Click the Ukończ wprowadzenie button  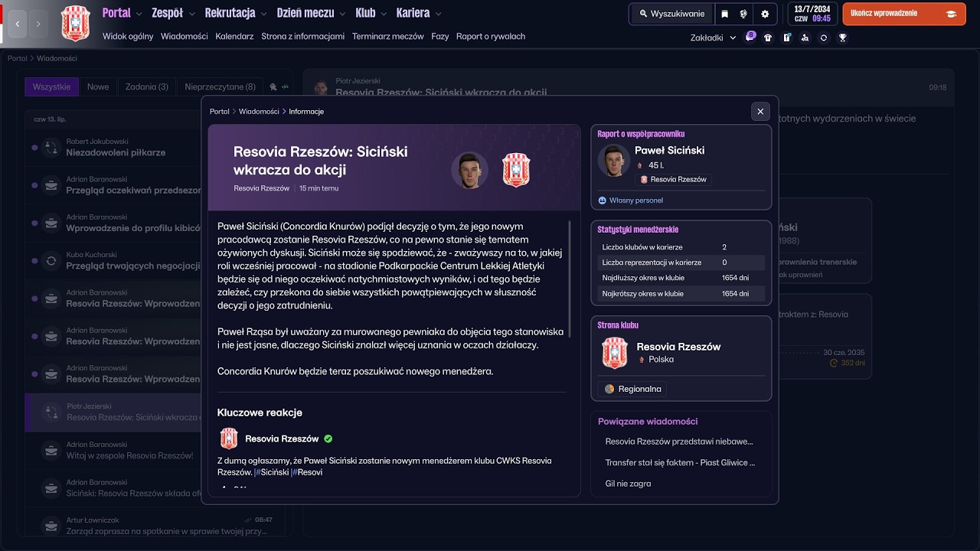[x=904, y=14]
